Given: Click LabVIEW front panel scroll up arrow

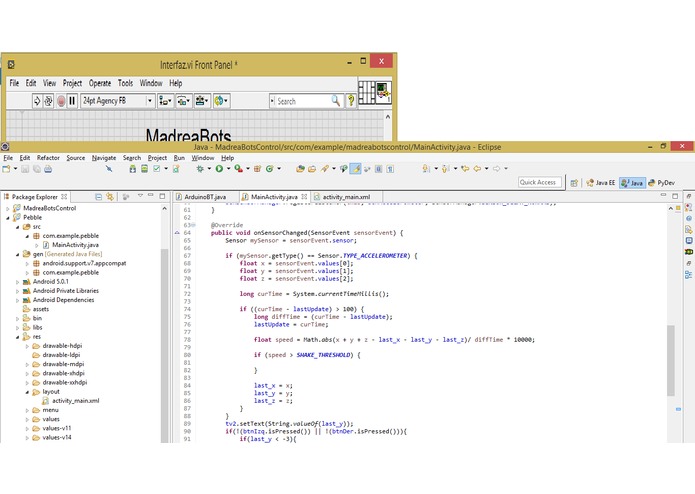Looking at the screenshot, I should (388, 117).
